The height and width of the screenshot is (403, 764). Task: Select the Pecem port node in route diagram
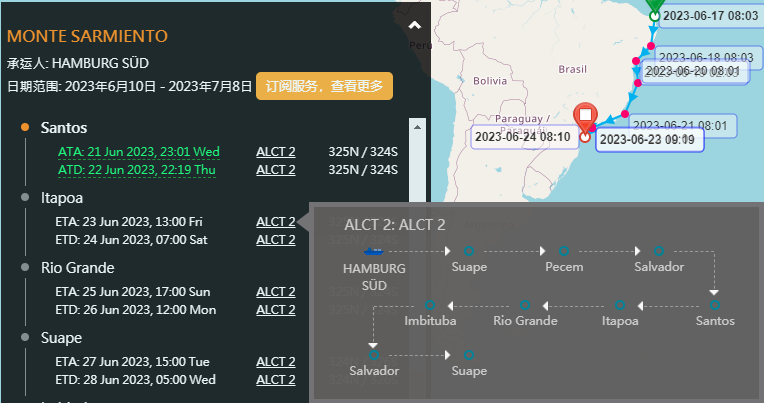tap(564, 250)
